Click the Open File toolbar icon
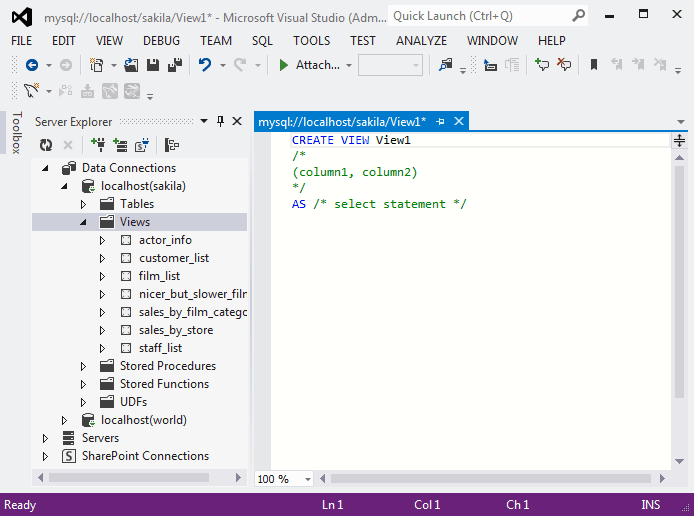Viewport: 694px width, 516px height. click(x=131, y=65)
